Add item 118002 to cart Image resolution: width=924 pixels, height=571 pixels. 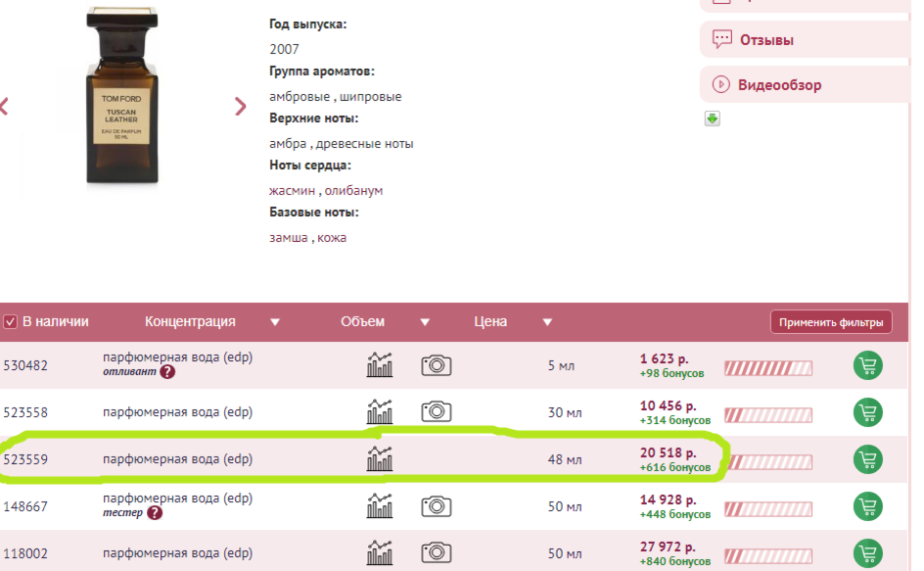coord(868,553)
